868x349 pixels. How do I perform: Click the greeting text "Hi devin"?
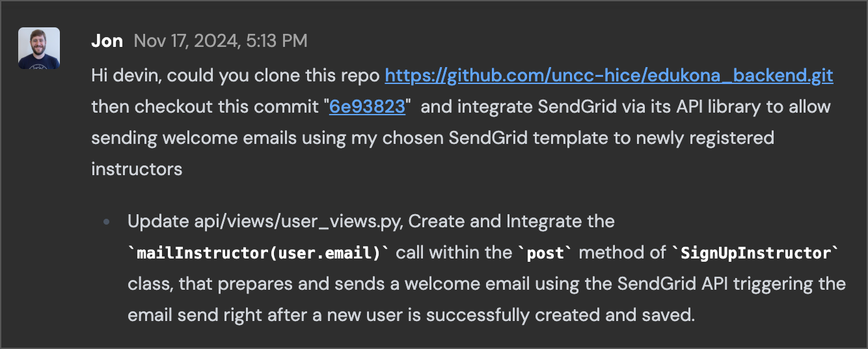tap(126, 76)
